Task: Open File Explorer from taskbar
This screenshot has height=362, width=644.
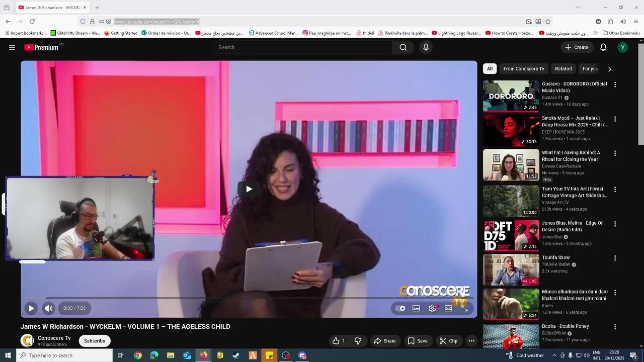Action: pyautogui.click(x=171, y=355)
